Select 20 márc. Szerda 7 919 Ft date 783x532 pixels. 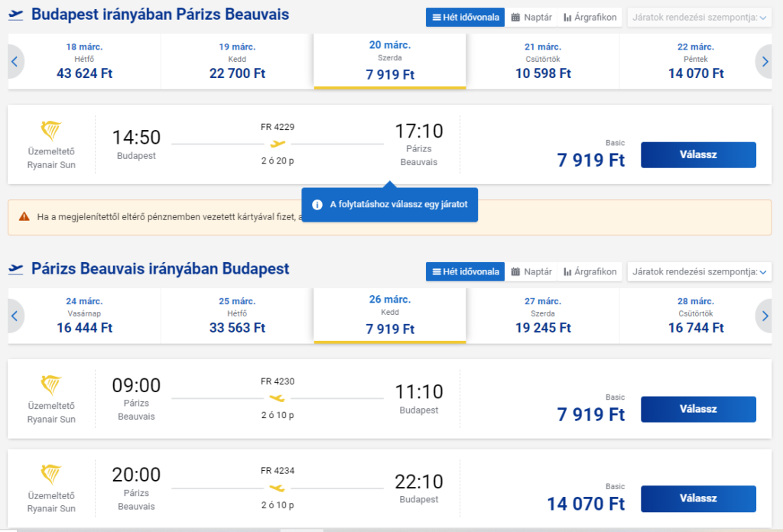390,61
